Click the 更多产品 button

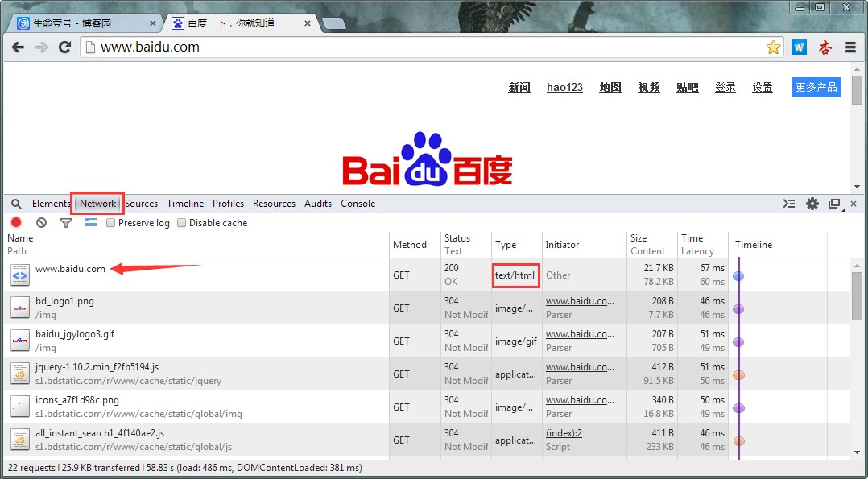(816, 87)
